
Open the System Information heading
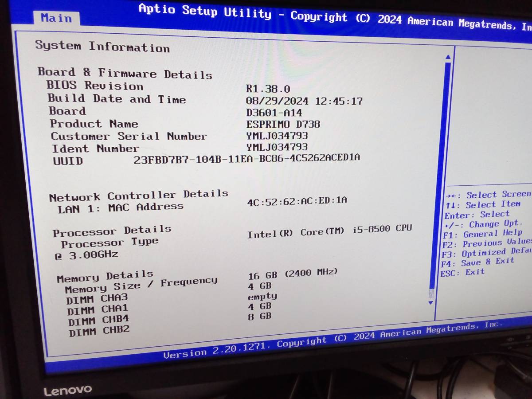click(x=102, y=47)
